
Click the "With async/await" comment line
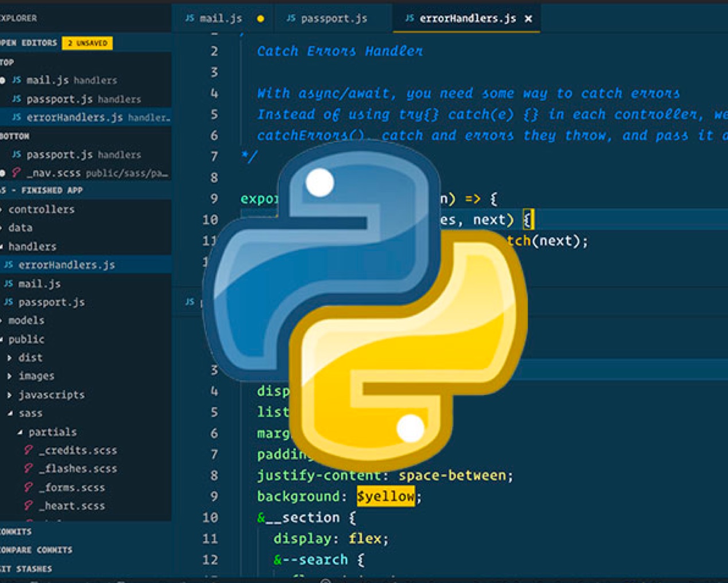point(468,93)
